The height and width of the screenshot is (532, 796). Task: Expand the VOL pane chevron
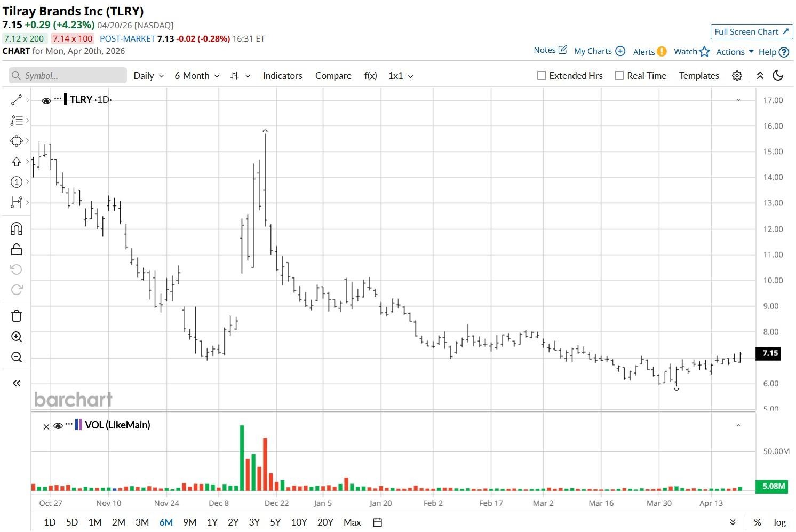[738, 425]
